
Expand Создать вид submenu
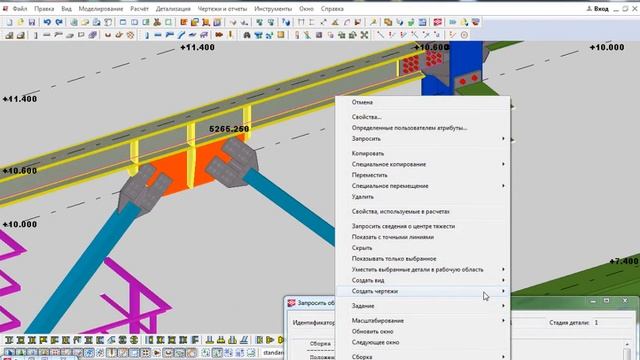[x=423, y=280]
